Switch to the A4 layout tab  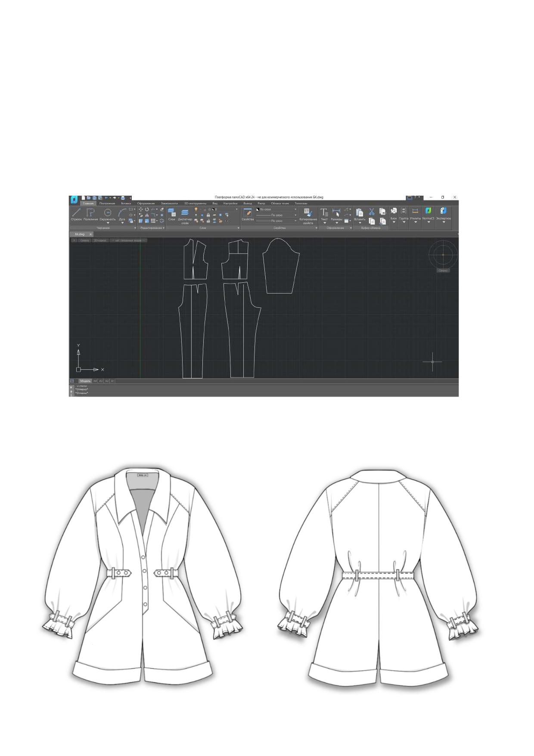pyautogui.click(x=95, y=381)
